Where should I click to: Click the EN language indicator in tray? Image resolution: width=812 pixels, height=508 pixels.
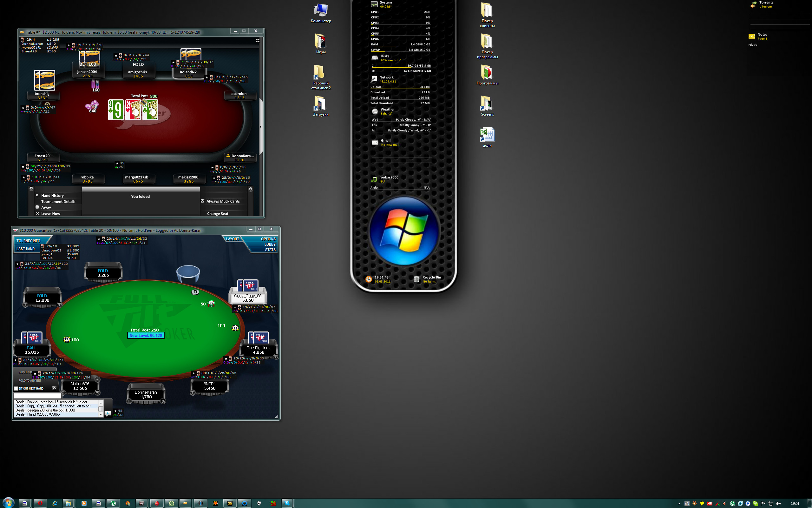click(x=686, y=503)
